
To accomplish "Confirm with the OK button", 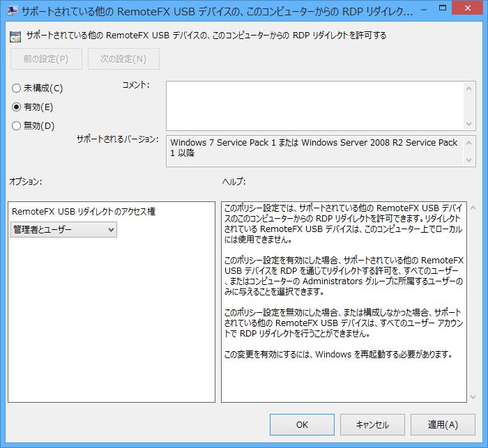I will pyautogui.click(x=302, y=425).
